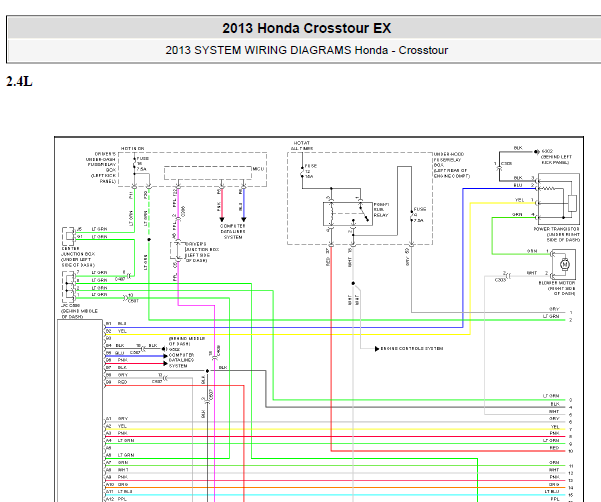601x502 pixels.
Task: Click the 'BLOWER MOTOR' label
Action: coord(557,283)
